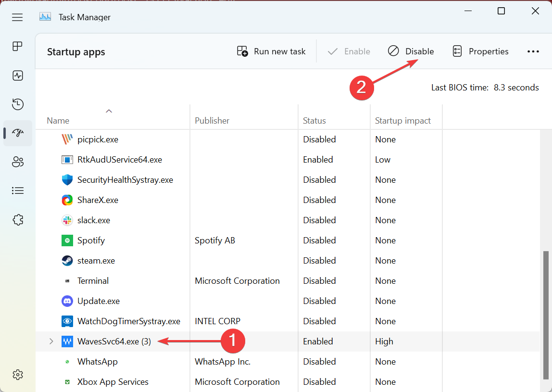The image size is (552, 392).
Task: Click Spotify AB publisher cell
Action: click(215, 240)
